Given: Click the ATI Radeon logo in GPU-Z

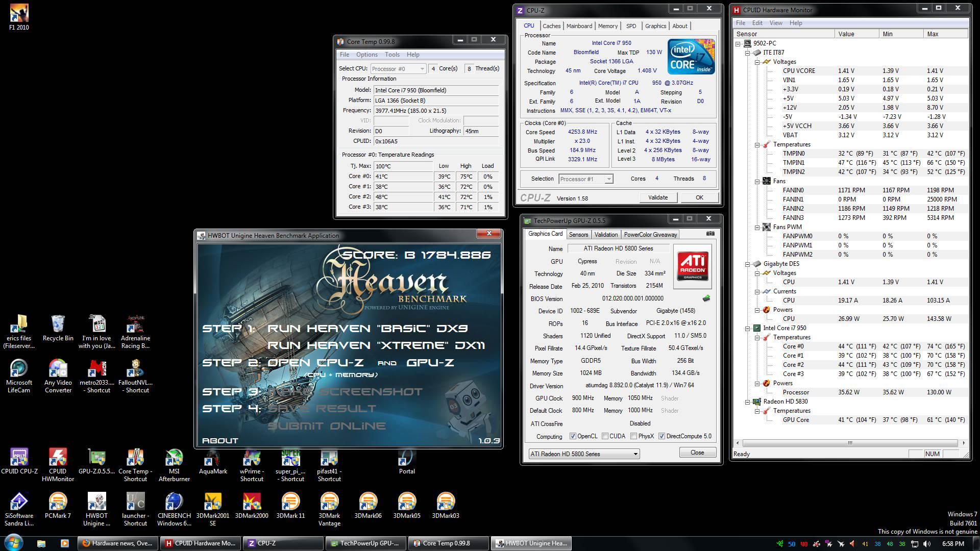Looking at the screenshot, I should pyautogui.click(x=693, y=265).
